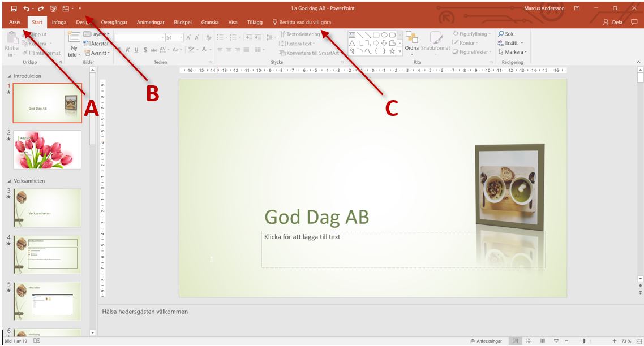Toggle strikethrough abc formatting
Screen dimensions: 644x346
tap(153, 50)
